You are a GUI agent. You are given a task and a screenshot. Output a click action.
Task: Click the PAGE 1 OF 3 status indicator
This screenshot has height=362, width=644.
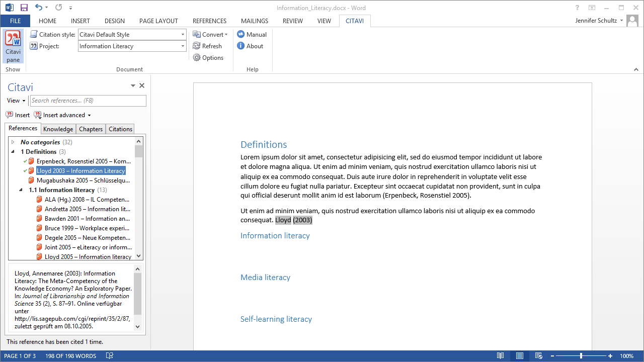[x=20, y=356]
